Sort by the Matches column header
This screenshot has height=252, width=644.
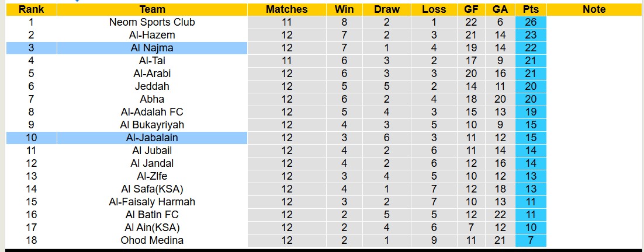286,9
